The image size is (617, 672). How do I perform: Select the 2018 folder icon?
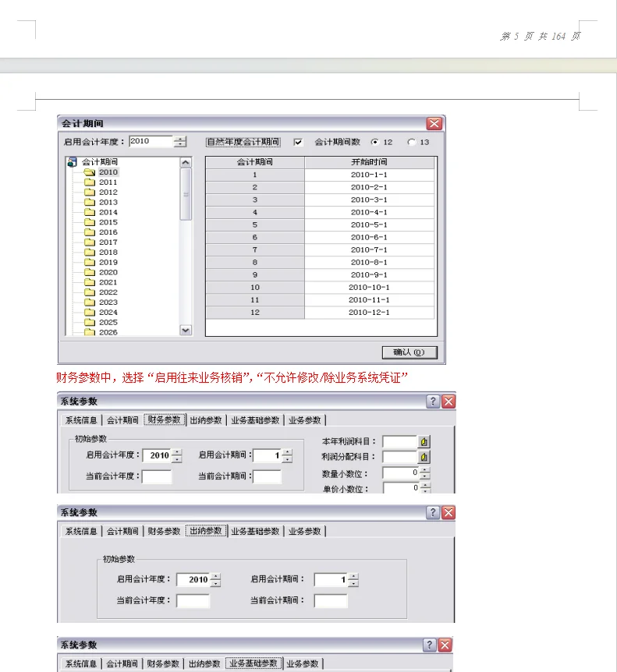pyautogui.click(x=90, y=252)
